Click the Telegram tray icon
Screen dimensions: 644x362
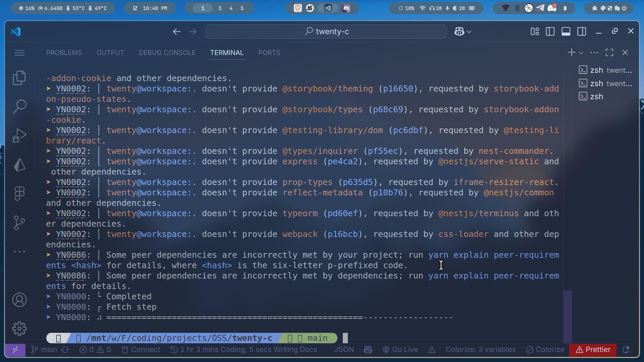click(x=540, y=8)
